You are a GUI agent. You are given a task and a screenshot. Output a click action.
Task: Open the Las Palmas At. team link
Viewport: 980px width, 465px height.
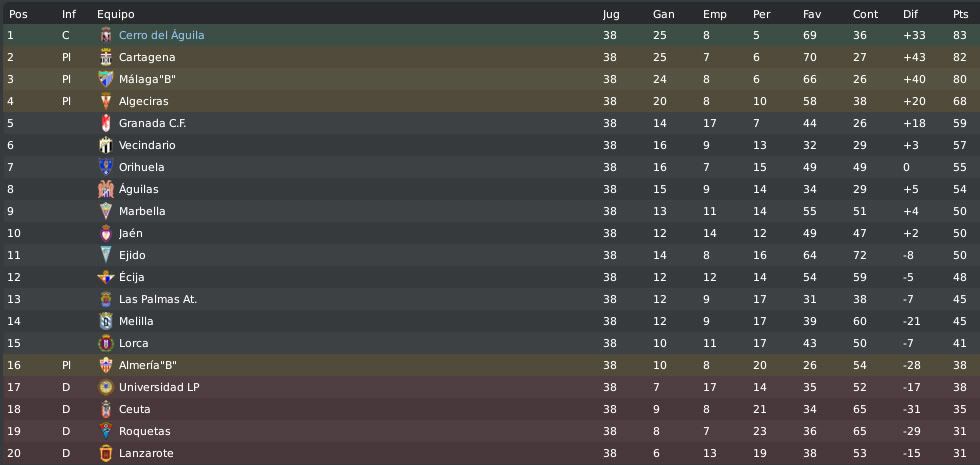(x=158, y=299)
